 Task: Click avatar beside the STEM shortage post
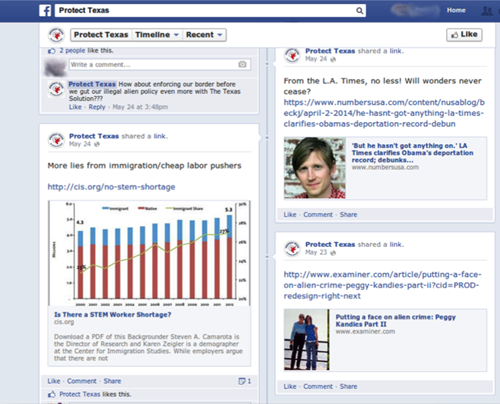click(56, 140)
